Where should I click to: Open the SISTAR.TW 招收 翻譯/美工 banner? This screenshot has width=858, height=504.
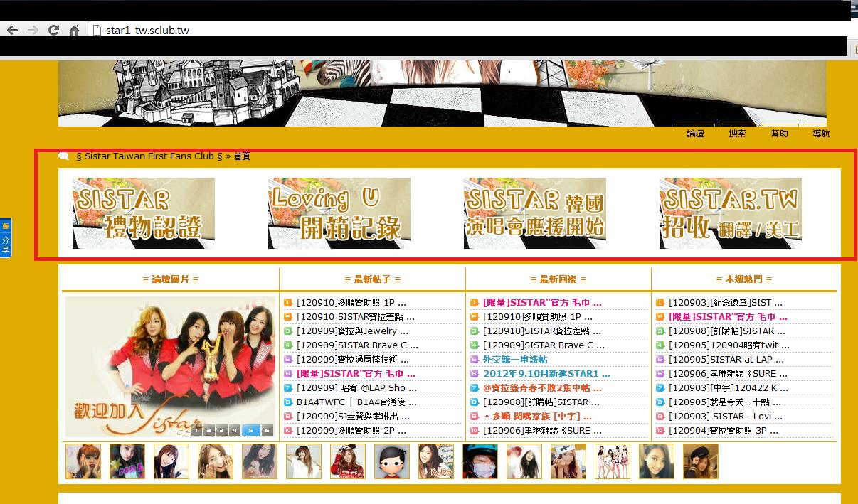tap(731, 213)
